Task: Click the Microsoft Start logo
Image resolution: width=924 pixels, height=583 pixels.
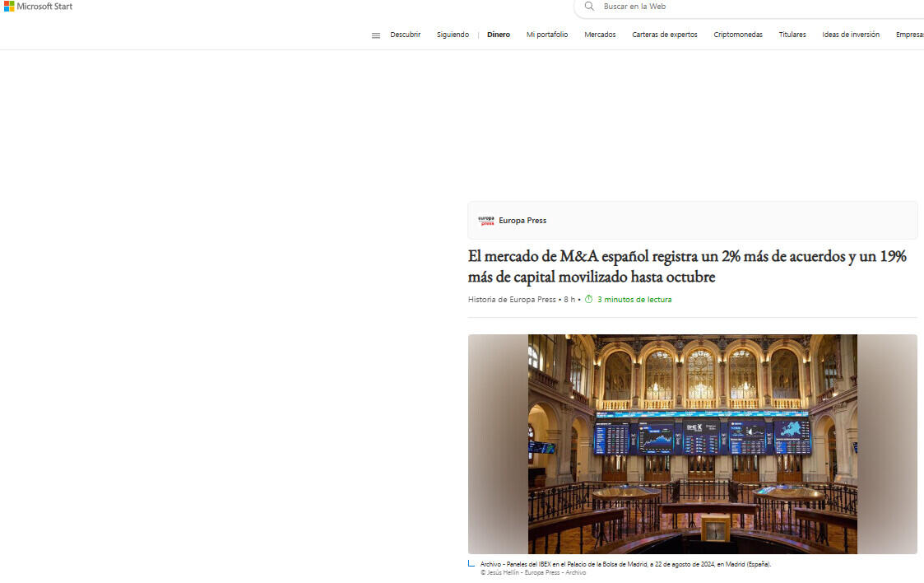Action: tap(38, 7)
